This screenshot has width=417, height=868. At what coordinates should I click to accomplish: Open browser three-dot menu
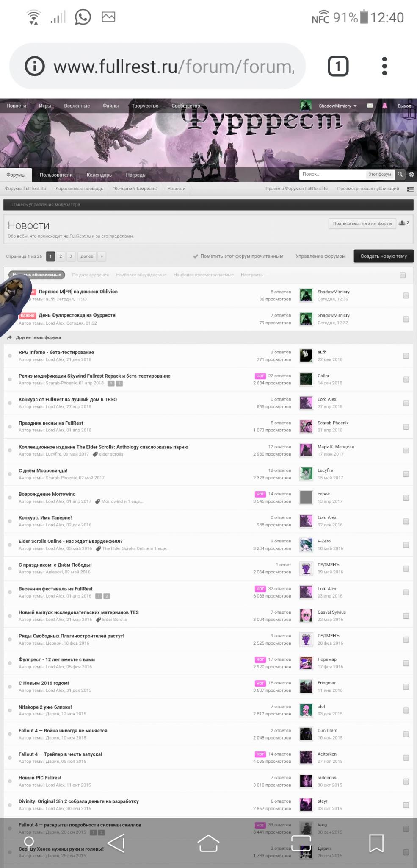pyautogui.click(x=384, y=66)
